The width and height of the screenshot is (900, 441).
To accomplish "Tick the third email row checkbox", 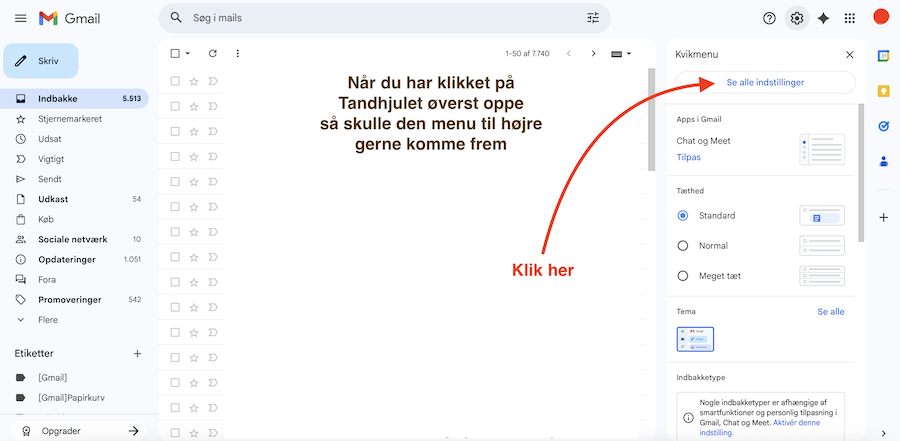I will [x=175, y=131].
